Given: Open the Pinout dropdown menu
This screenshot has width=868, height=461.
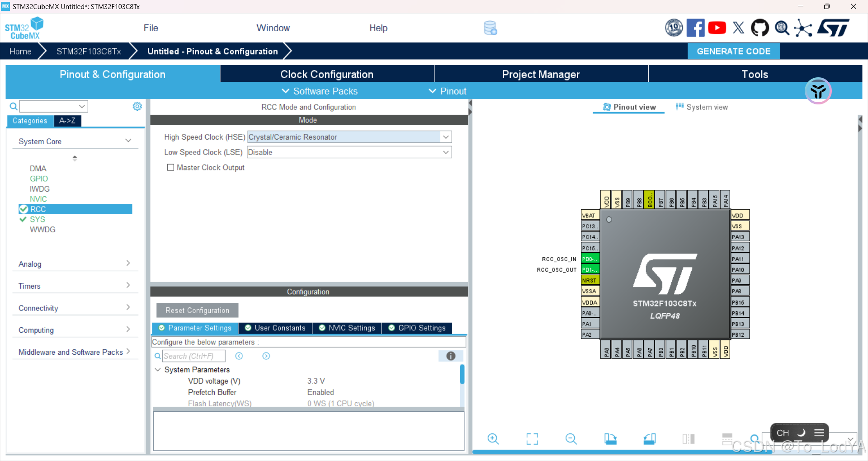Looking at the screenshot, I should tap(448, 91).
